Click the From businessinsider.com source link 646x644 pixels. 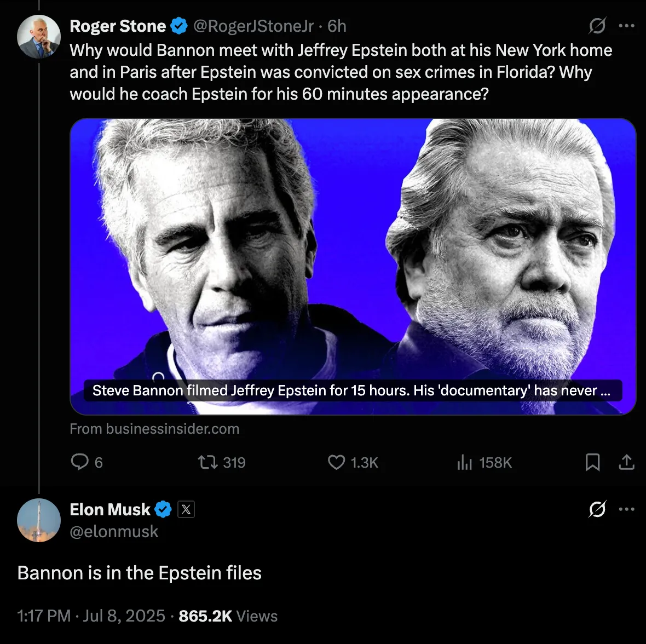[x=154, y=429]
